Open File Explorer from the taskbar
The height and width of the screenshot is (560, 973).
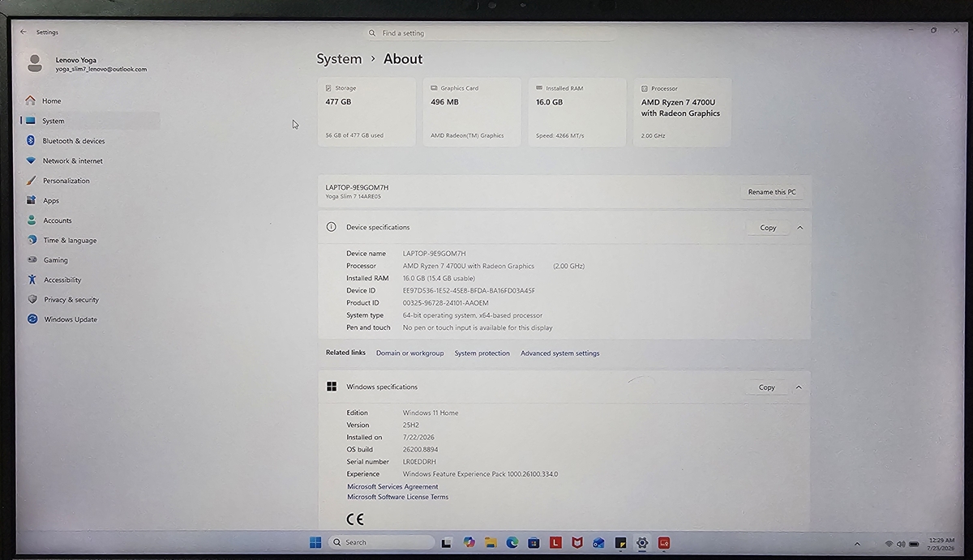click(x=491, y=542)
